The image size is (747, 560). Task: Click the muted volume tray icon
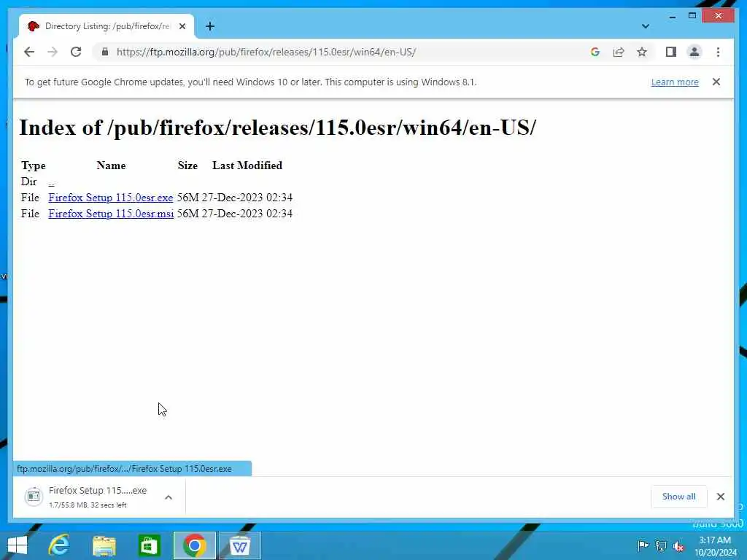[679, 545]
